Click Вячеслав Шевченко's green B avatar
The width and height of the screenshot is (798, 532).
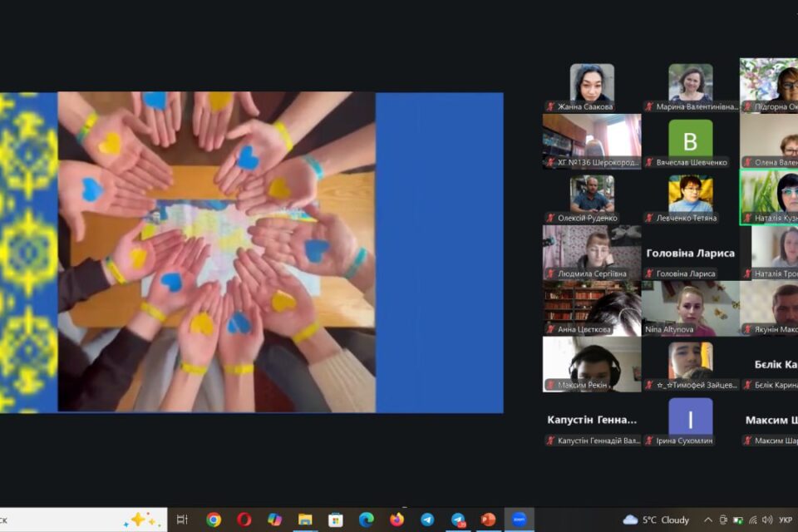pyautogui.click(x=691, y=139)
